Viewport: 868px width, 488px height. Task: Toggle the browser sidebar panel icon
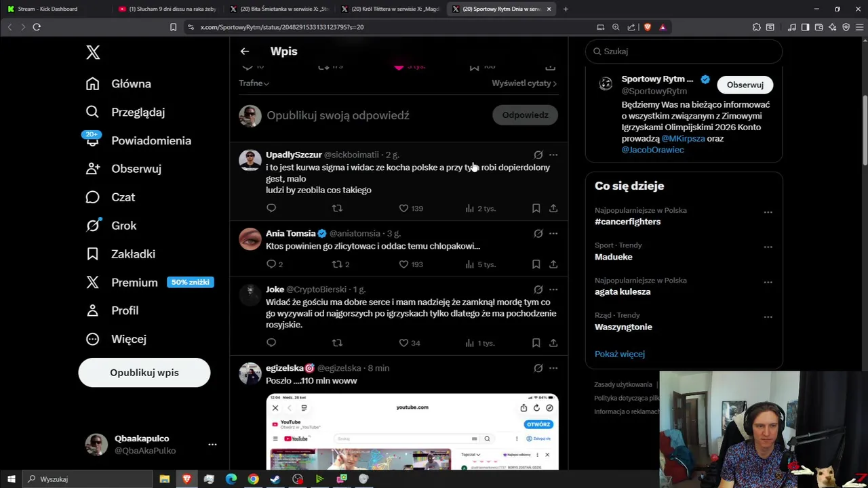click(x=805, y=27)
